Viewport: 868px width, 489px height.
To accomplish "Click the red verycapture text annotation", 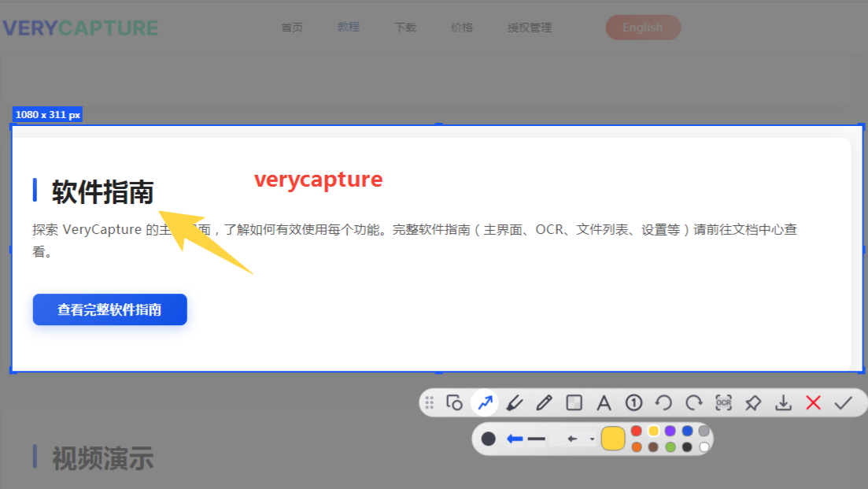I will click(318, 180).
